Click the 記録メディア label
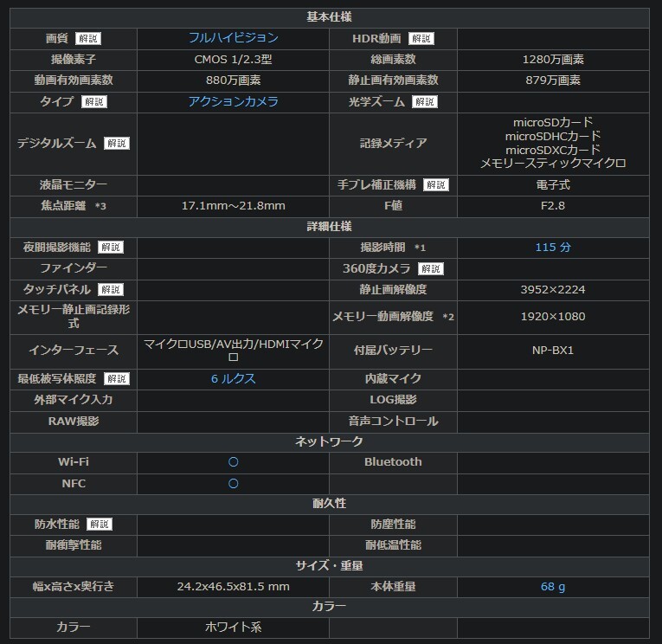This screenshot has width=662, height=644. tap(393, 143)
